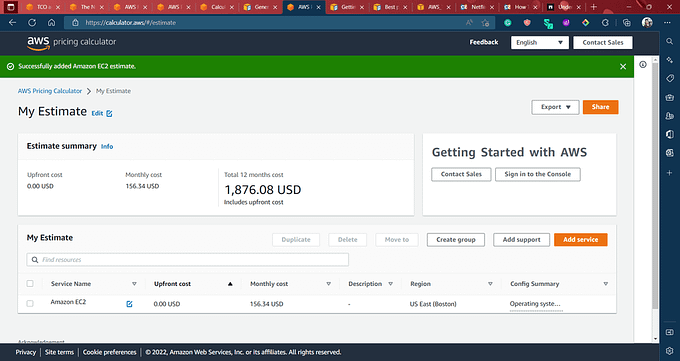Image resolution: width=680 pixels, height=361 pixels.
Task: Open the Estimate summary Info link
Action: [107, 147]
